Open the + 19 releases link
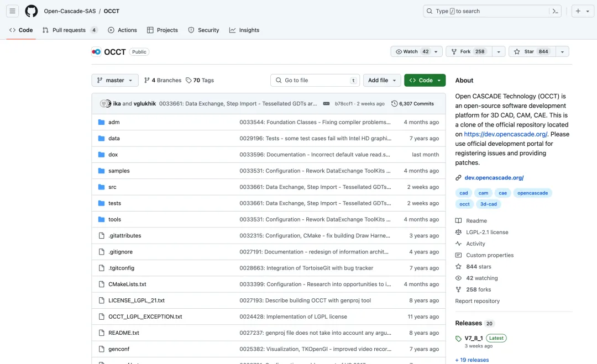Viewport: 597px width, 364px height. pos(472,360)
